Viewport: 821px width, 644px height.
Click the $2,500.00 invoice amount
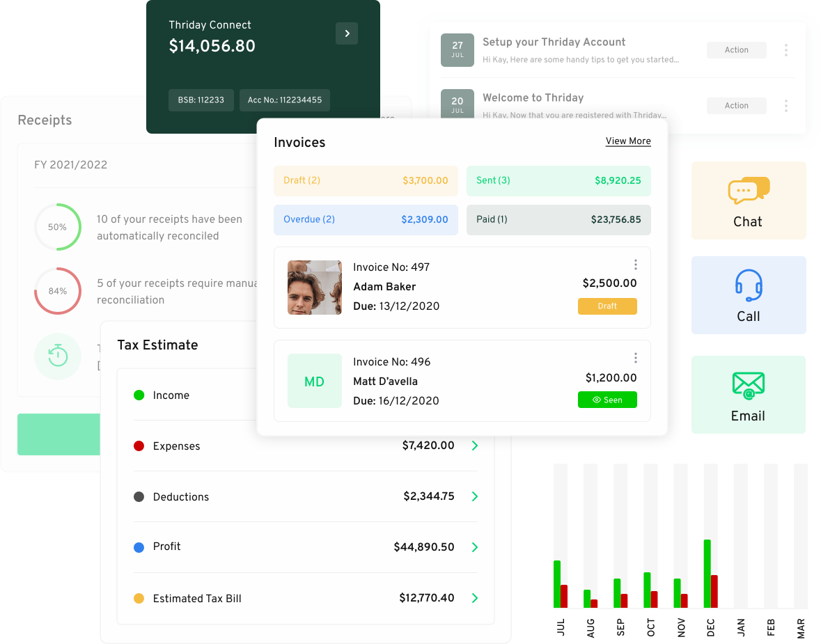(x=610, y=283)
